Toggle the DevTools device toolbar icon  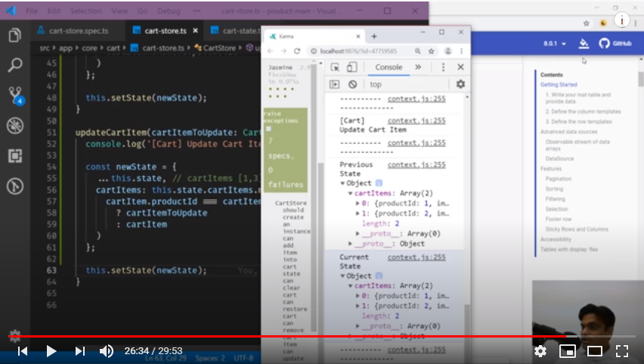pyautogui.click(x=351, y=67)
